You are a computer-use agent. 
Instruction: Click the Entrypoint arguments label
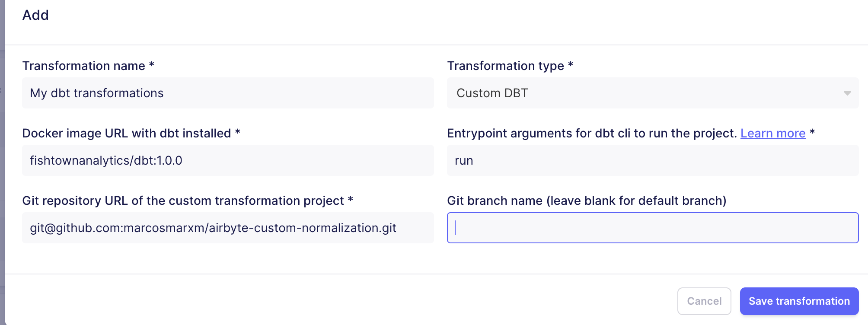(592, 133)
